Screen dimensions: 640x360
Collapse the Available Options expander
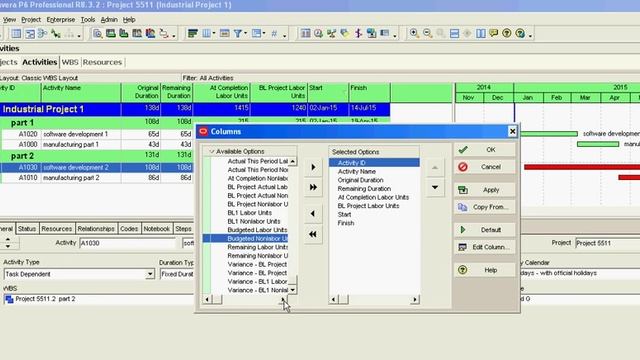click(x=211, y=151)
